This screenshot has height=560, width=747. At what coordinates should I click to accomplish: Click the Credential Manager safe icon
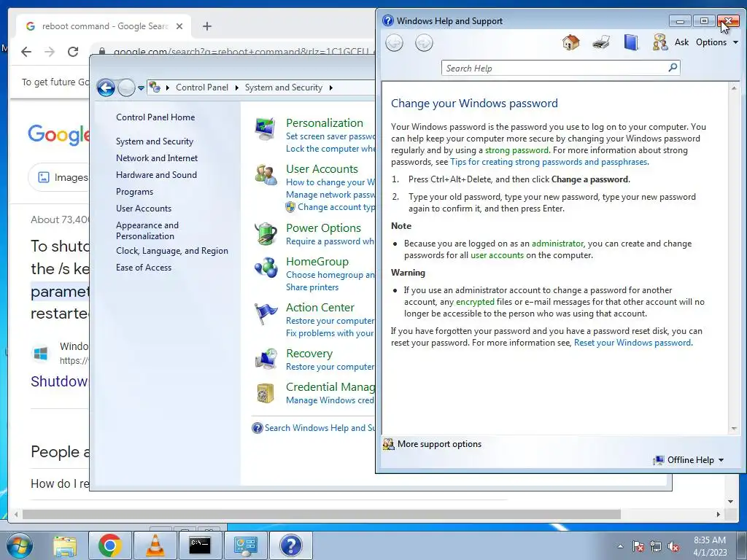(266, 393)
